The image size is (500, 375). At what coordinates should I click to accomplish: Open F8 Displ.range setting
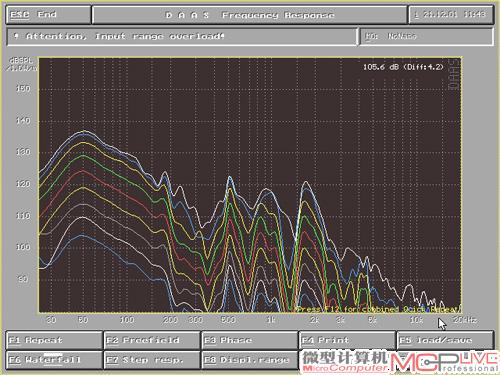[249, 360]
